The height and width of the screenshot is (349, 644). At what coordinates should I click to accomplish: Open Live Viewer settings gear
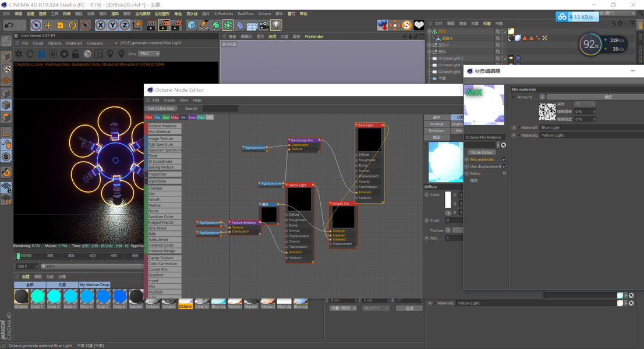pos(65,54)
